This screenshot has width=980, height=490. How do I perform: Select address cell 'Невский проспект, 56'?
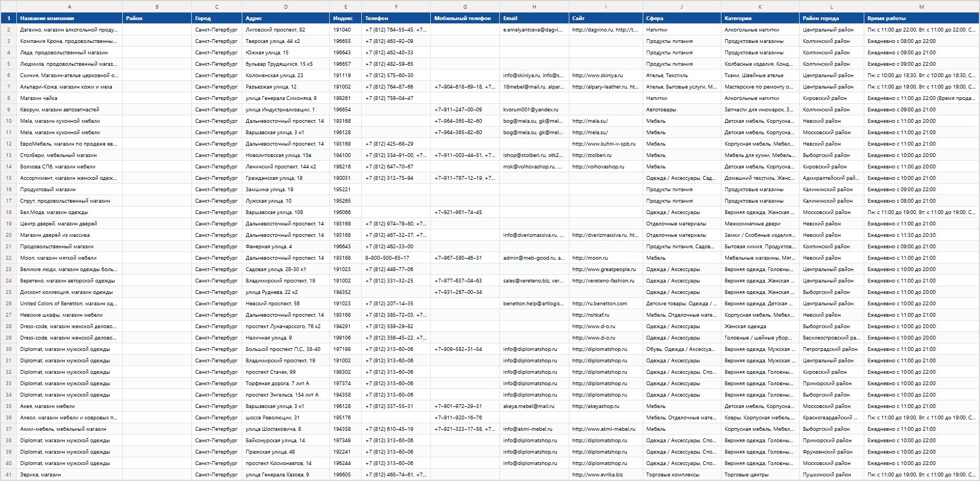click(286, 304)
